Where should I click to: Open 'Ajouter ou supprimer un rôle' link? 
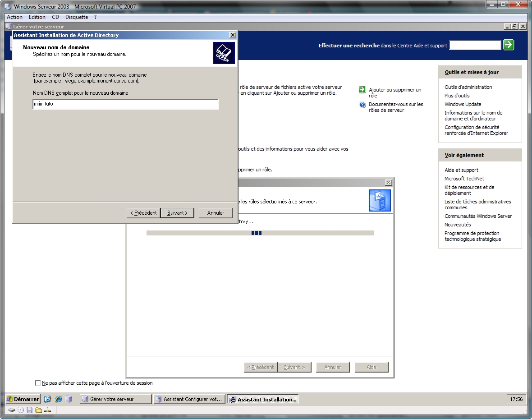[395, 93]
